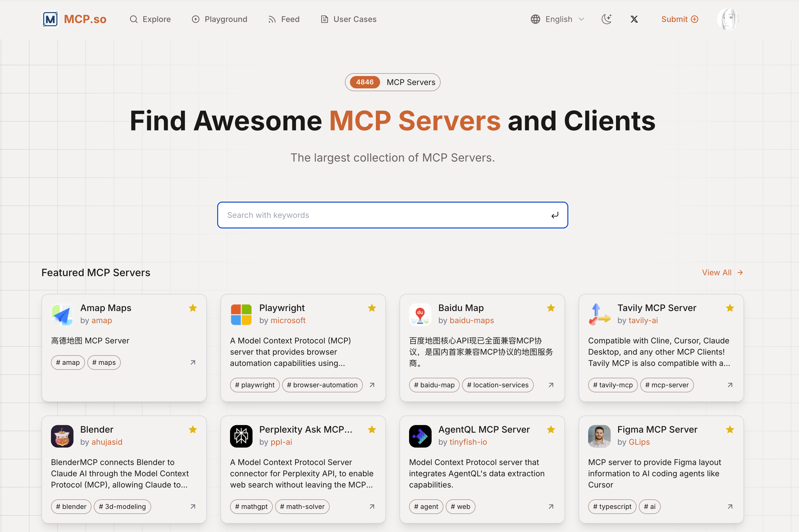
Task: Expand the English language dropdown
Action: (x=558, y=19)
